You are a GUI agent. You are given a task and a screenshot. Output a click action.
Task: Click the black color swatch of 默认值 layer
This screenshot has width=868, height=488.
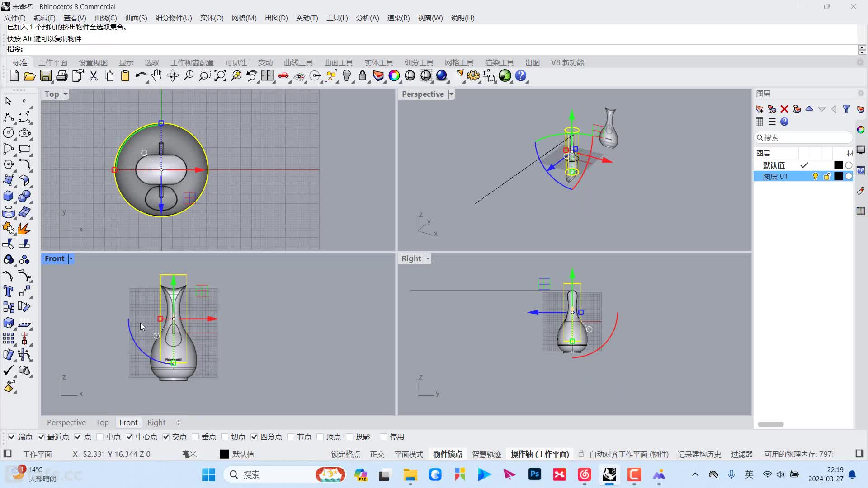click(838, 165)
